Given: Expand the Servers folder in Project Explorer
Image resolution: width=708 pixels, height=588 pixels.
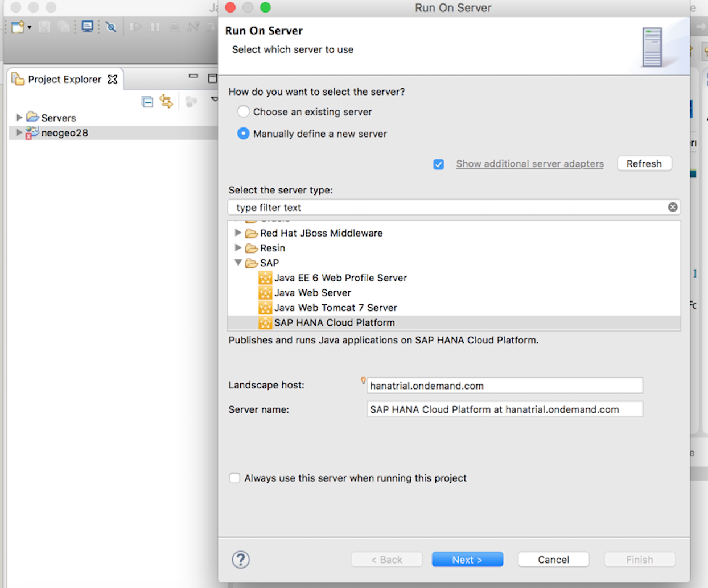Looking at the screenshot, I should [19, 117].
